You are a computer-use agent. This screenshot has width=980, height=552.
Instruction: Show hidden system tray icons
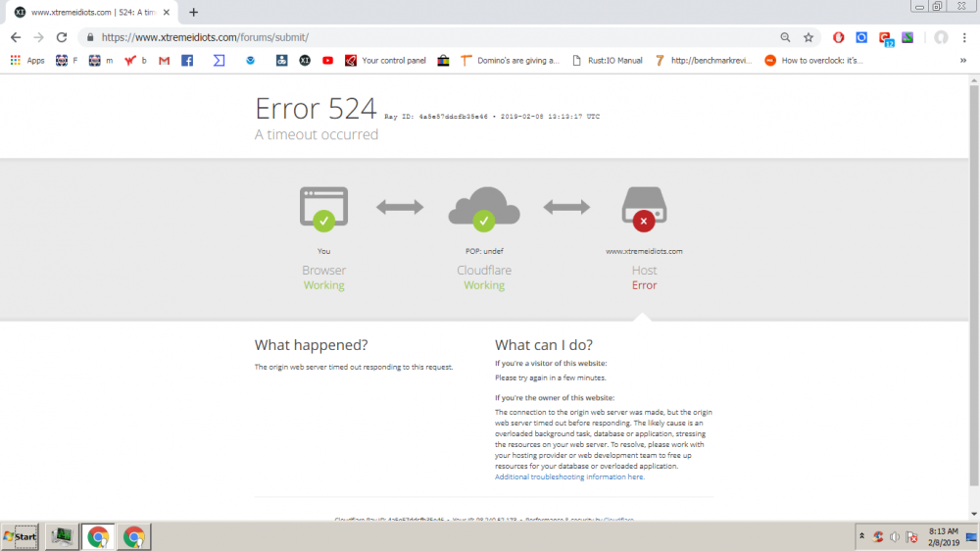[x=861, y=536]
